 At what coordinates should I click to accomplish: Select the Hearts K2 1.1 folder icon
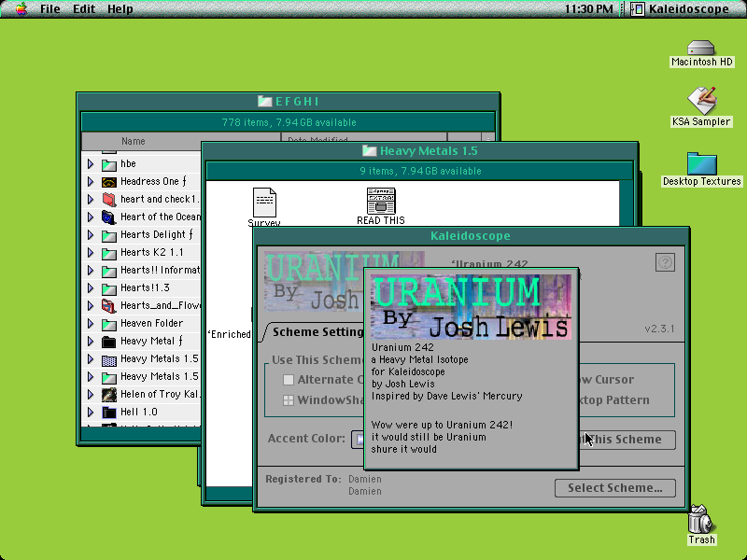click(109, 253)
